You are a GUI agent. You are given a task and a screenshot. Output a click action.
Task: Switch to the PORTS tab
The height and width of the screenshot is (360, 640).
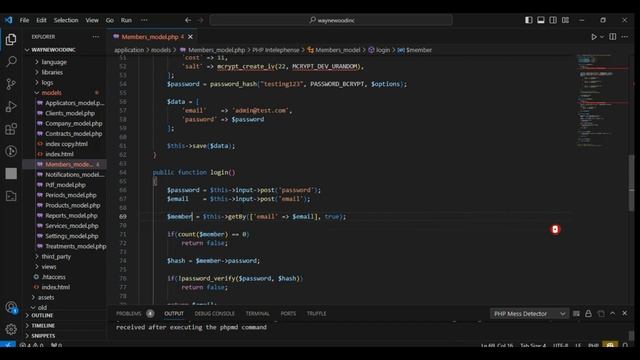tap(288, 313)
